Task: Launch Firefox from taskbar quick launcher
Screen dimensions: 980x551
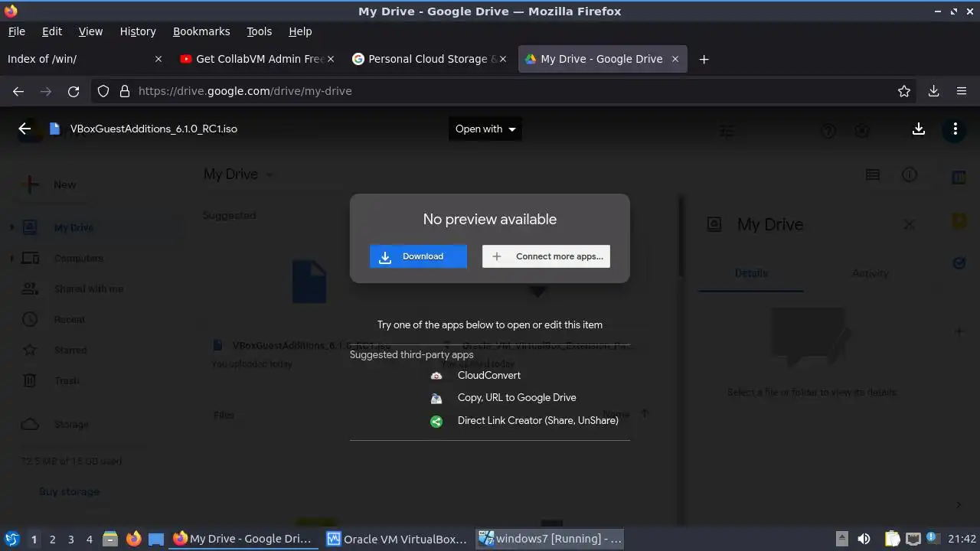Action: coord(133,539)
